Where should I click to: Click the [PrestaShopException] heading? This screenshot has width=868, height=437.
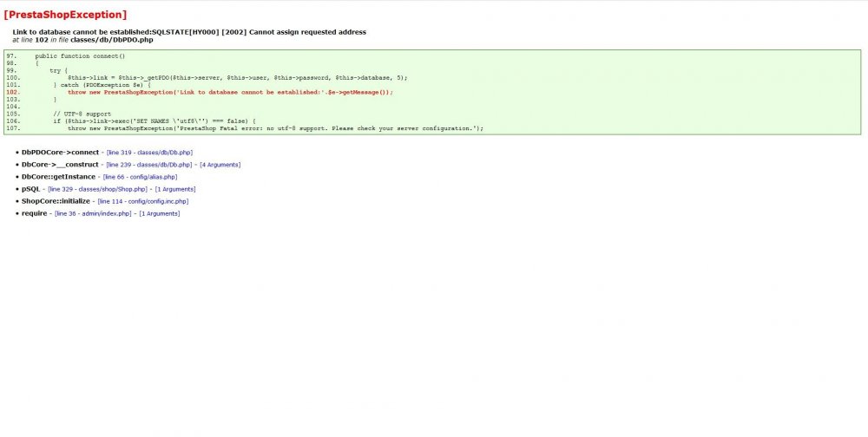click(x=65, y=15)
